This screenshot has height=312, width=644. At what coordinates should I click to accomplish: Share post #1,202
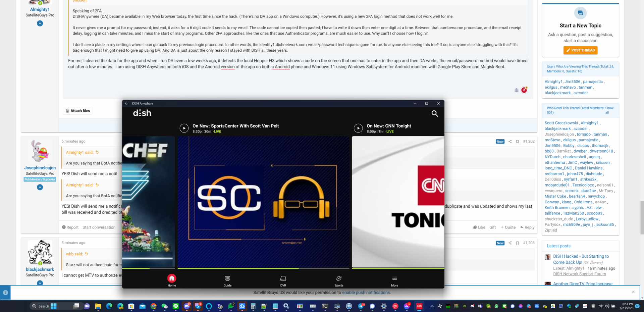click(510, 142)
